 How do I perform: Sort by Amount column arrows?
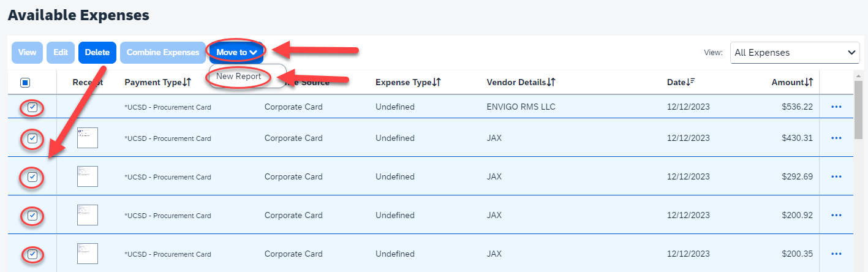(809, 82)
